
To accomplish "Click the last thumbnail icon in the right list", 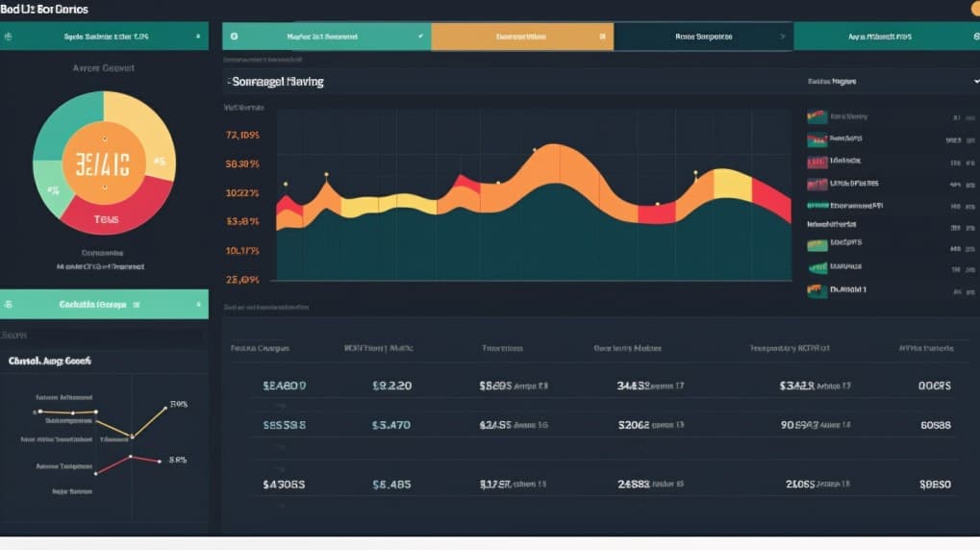I will coord(817,289).
